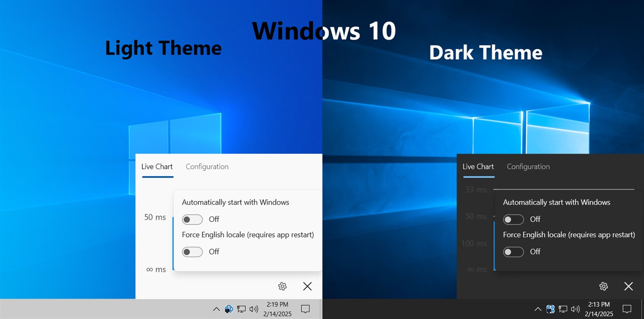Open the settings gear in the light theme window
Viewport: 644px width, 319px height.
(x=282, y=286)
